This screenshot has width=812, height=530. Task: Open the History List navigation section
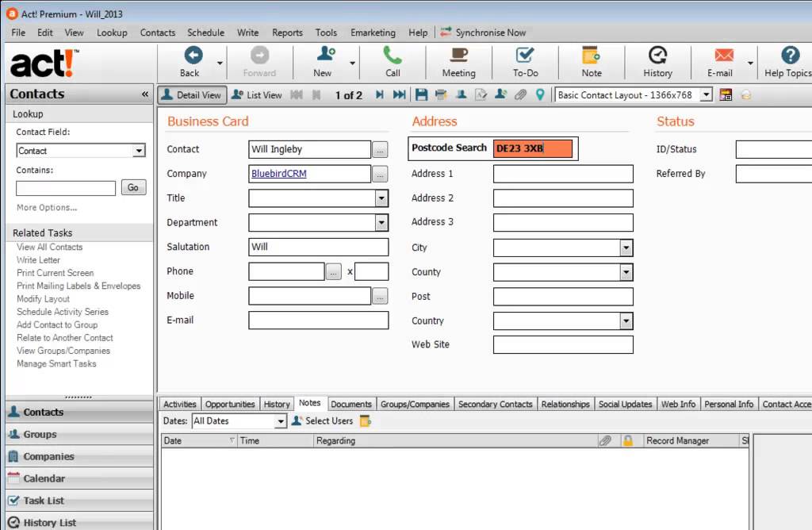tap(79, 522)
